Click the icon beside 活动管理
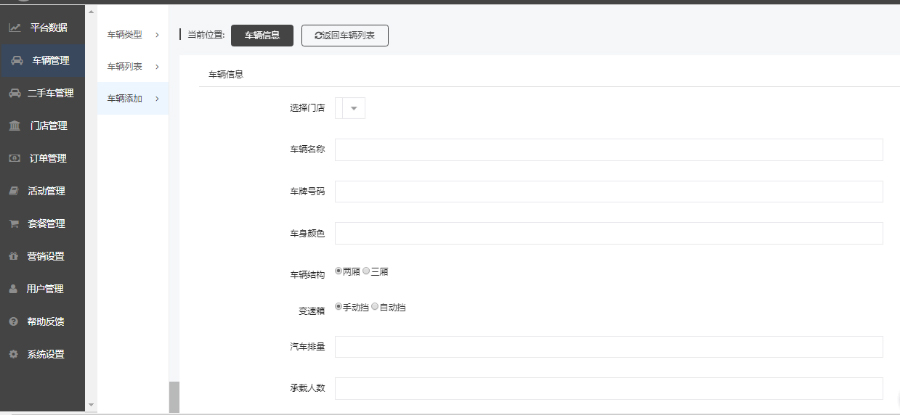The height and width of the screenshot is (415, 900). [14, 191]
